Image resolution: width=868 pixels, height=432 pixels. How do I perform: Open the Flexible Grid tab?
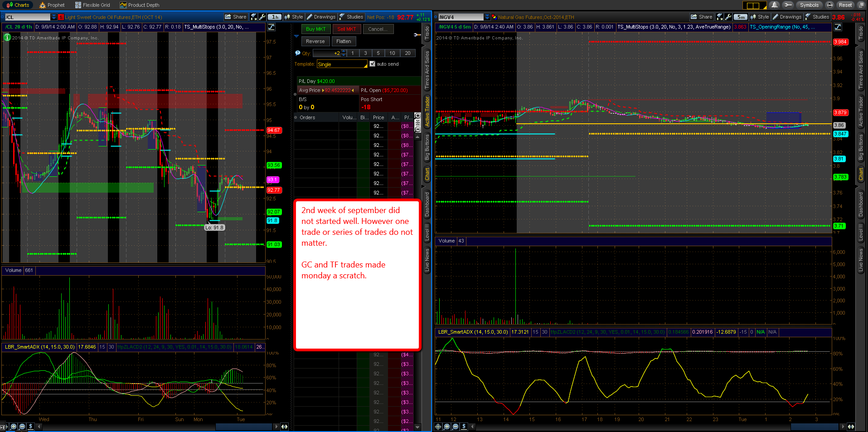tap(92, 5)
